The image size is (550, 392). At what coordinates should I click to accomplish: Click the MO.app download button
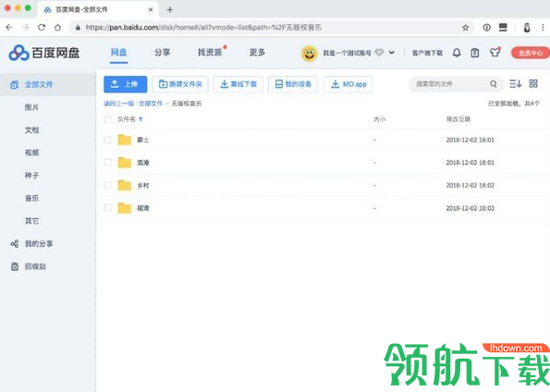pos(348,84)
